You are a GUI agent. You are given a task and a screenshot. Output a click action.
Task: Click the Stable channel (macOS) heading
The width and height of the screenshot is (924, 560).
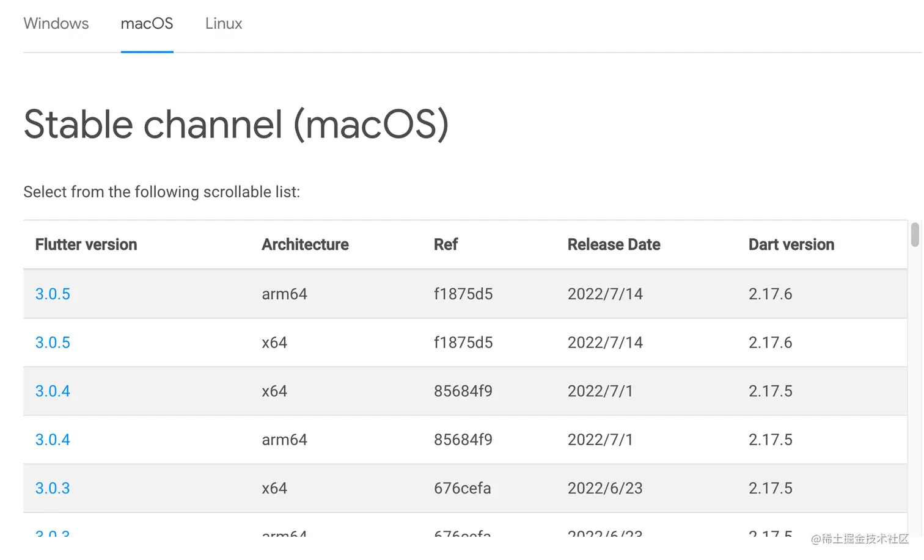click(x=236, y=125)
